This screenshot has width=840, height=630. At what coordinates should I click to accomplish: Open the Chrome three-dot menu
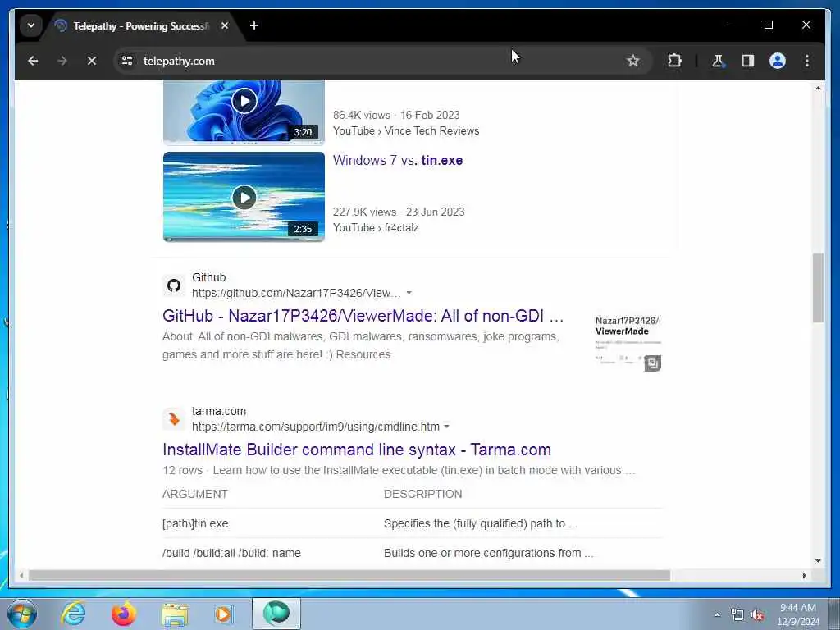pos(807,61)
